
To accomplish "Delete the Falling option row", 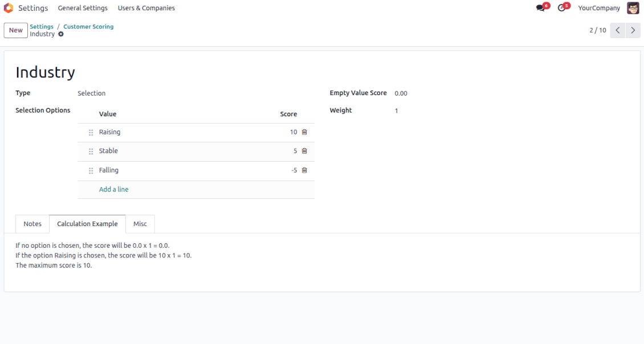I will [x=304, y=170].
